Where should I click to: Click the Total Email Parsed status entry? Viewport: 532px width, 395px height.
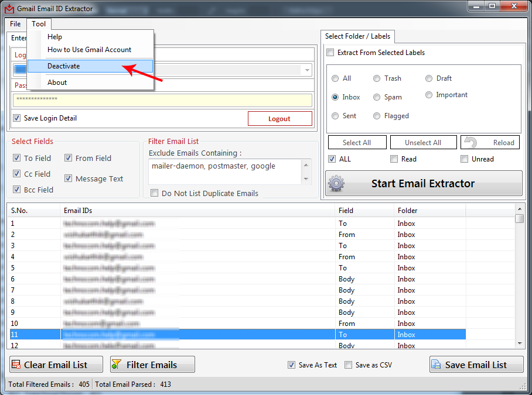pyautogui.click(x=133, y=384)
